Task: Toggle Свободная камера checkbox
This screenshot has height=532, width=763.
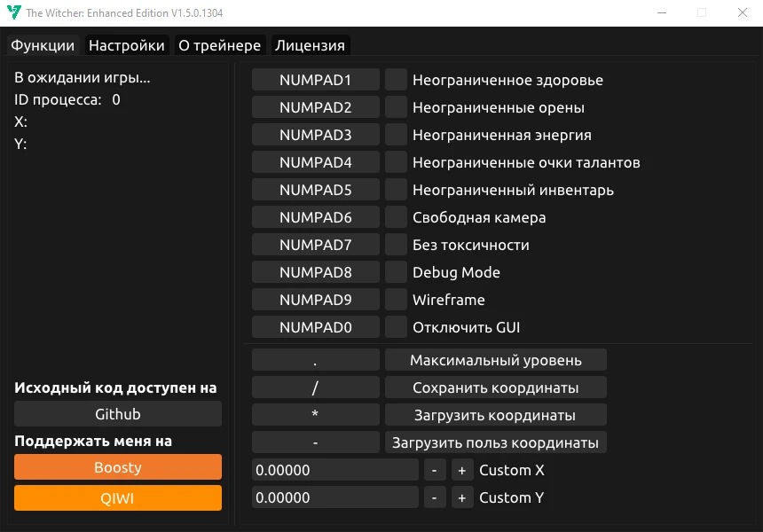Action: click(396, 216)
